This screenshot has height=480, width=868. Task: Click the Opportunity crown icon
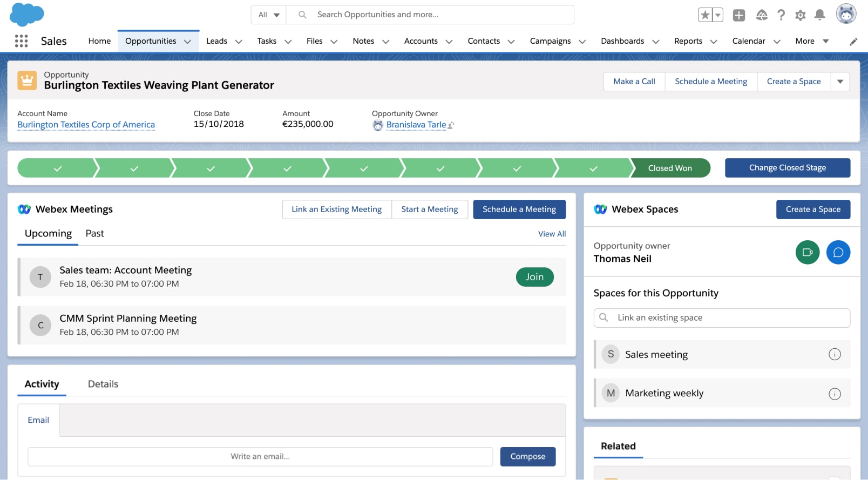[27, 80]
